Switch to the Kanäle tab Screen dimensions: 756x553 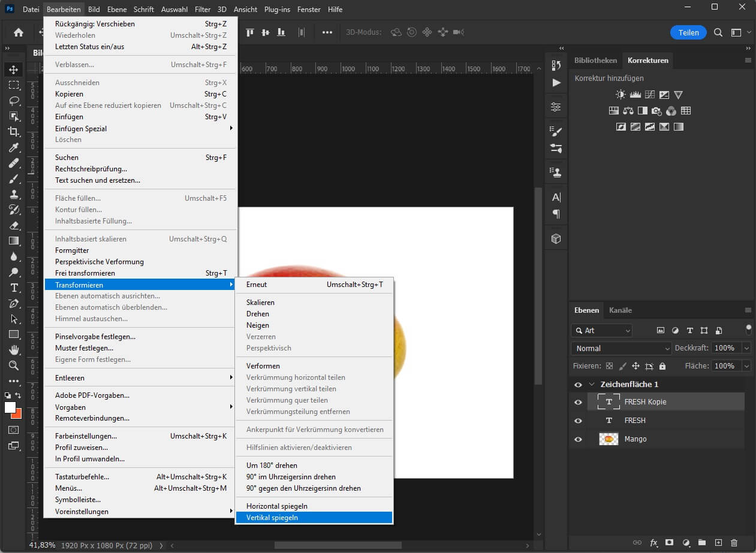pyautogui.click(x=621, y=310)
